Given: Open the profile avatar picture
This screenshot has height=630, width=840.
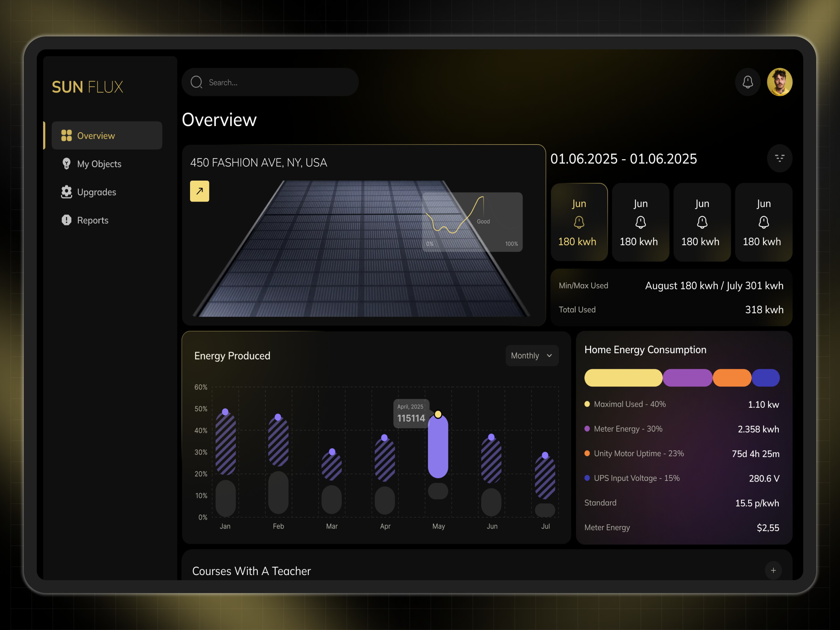Looking at the screenshot, I should coord(779,82).
